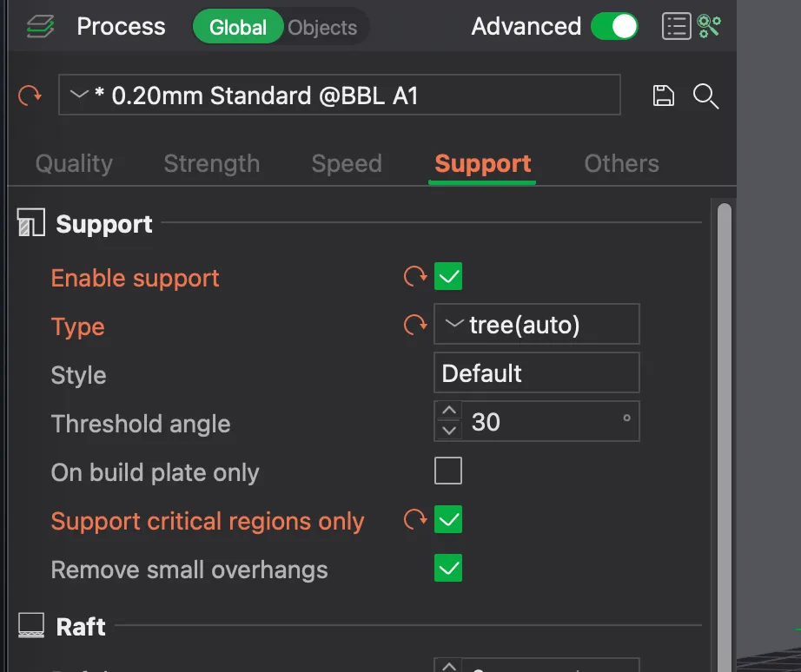Open the green tools settings icon
This screenshot has width=801, height=672.
709,27
